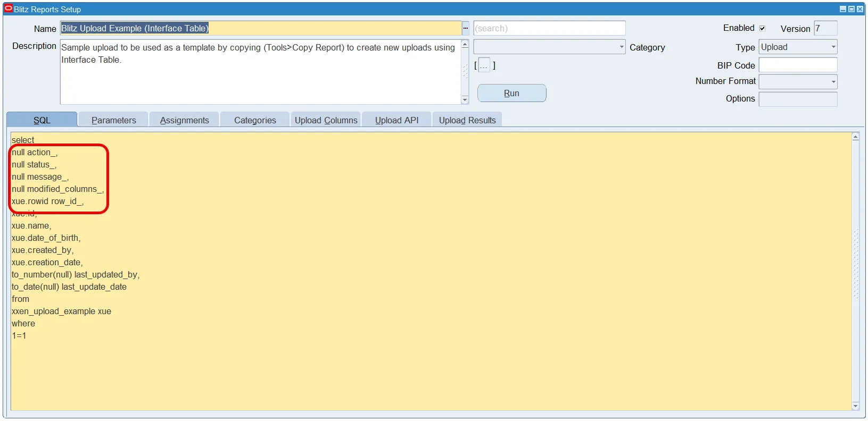Screen dimensions: 868x421
Task: Click the 'select' line in the SQL
Action: [23, 140]
